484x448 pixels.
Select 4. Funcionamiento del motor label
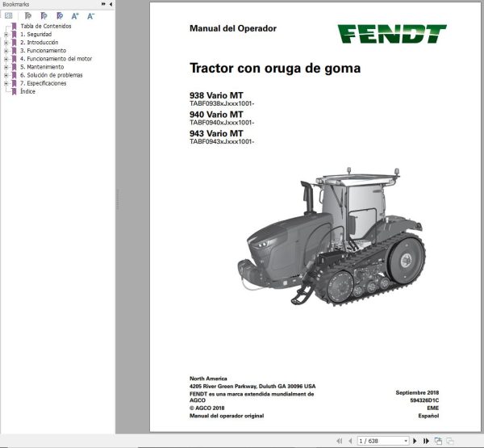[56, 59]
